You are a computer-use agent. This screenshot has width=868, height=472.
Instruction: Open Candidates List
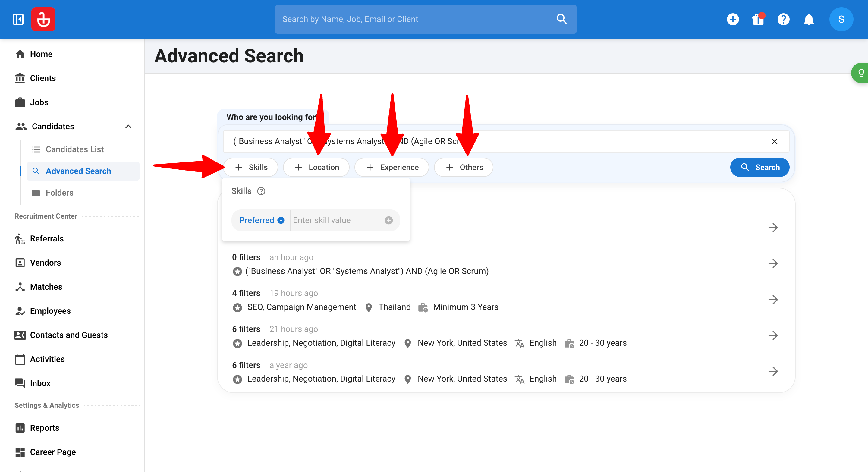(74, 149)
